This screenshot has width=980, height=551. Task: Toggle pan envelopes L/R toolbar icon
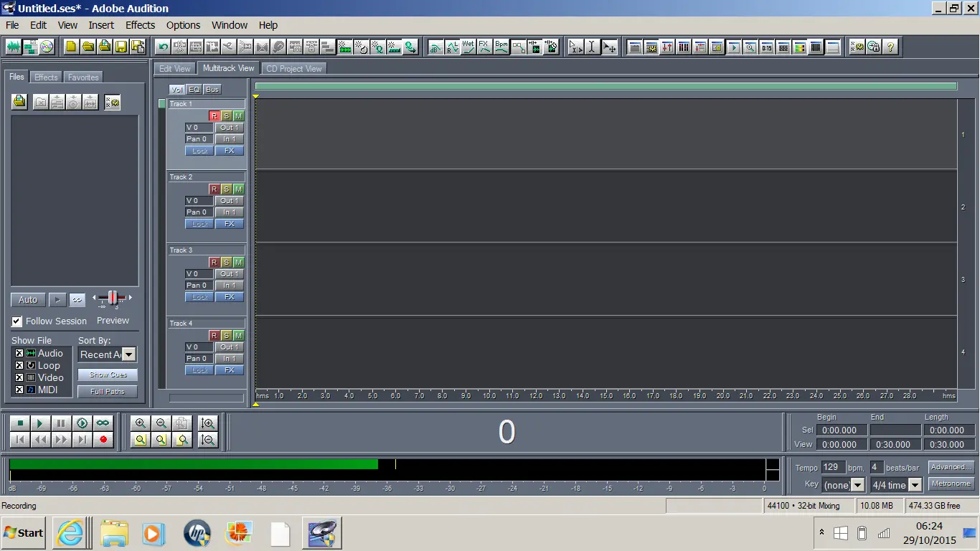(x=452, y=47)
